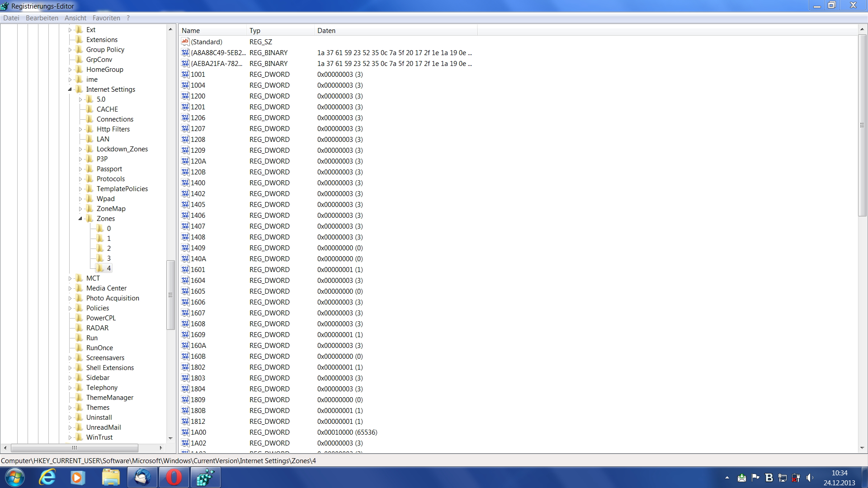Expand the Policies node

[x=70, y=308]
